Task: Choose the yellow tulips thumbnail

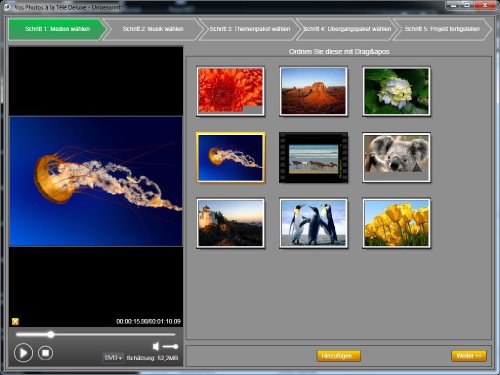Action: [x=396, y=223]
